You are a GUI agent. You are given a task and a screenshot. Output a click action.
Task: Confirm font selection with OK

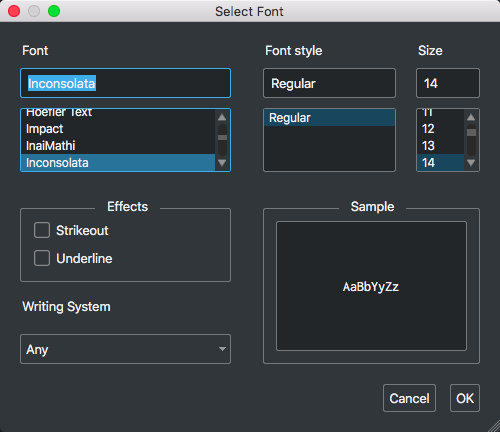(x=465, y=398)
